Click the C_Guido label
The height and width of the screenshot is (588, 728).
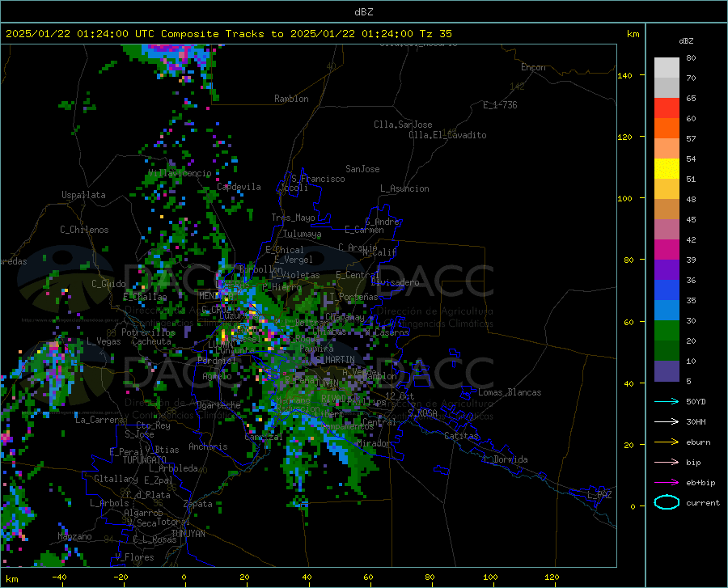[x=108, y=284]
